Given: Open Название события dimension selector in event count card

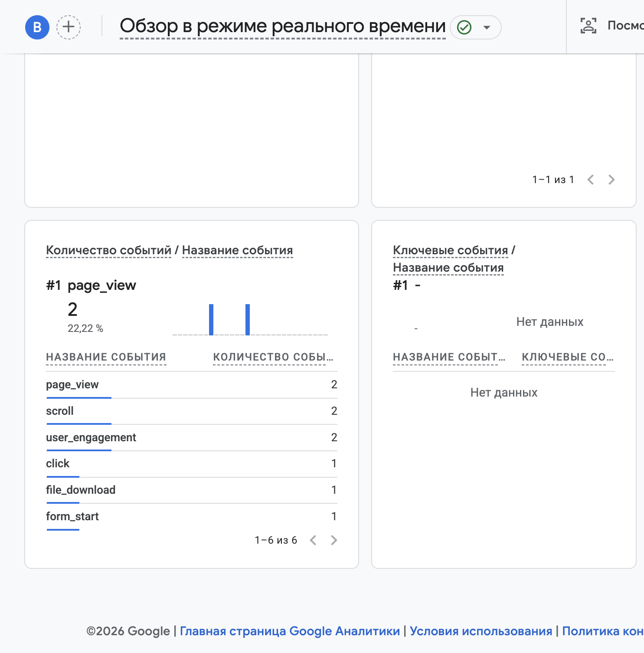Looking at the screenshot, I should (x=238, y=250).
